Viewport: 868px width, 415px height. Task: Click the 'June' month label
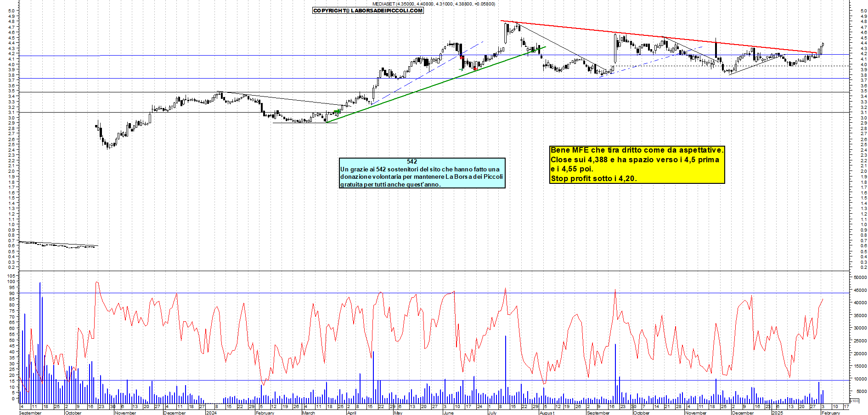pyautogui.click(x=449, y=413)
